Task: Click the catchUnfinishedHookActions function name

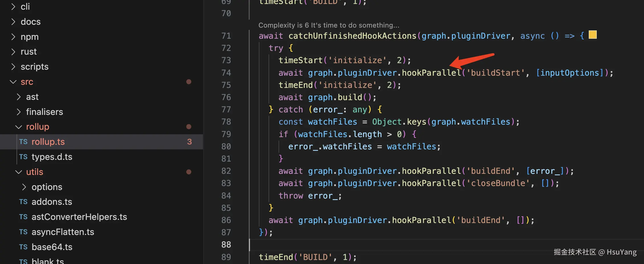Action: pos(352,36)
